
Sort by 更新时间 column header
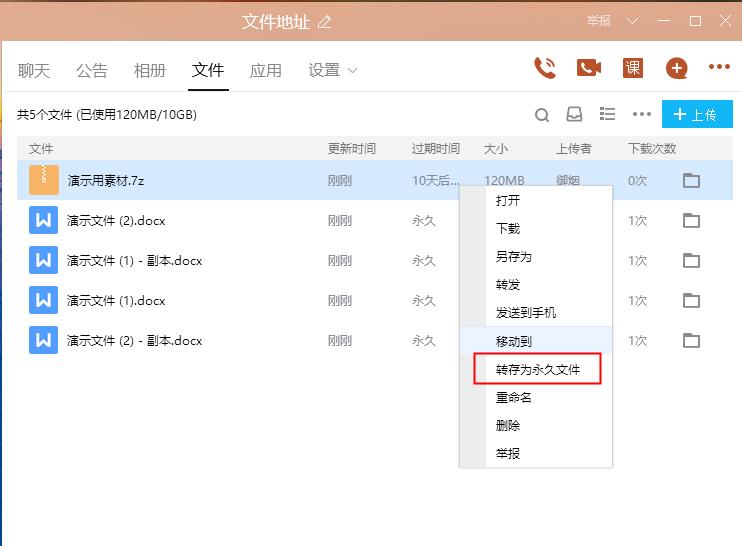(x=352, y=149)
